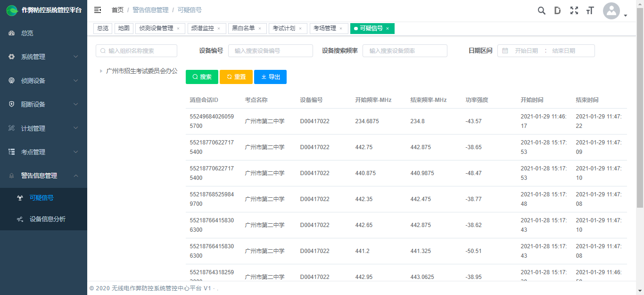Open the documentation icon in header
Screen dimensions: 644x295
(558, 10)
